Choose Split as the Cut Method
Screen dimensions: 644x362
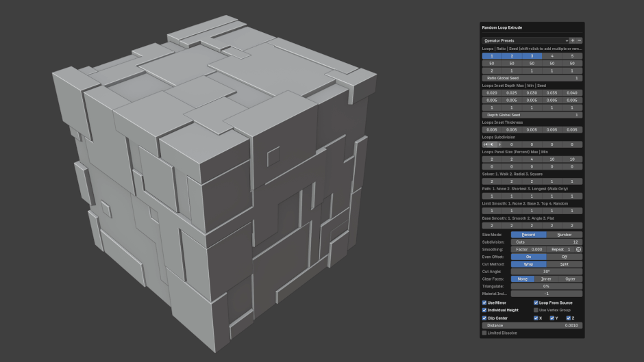[565, 264]
